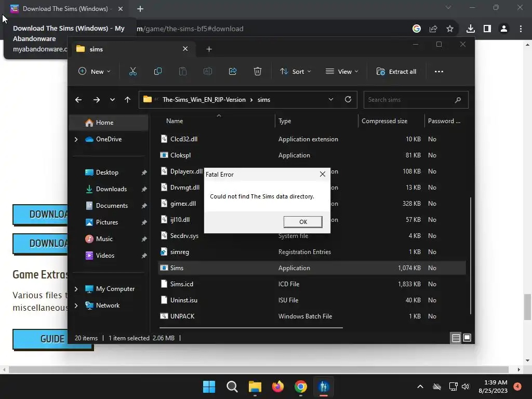Viewport: 532px width, 399px height.
Task: Go up one folder with the up arrow
Action: [128, 100]
